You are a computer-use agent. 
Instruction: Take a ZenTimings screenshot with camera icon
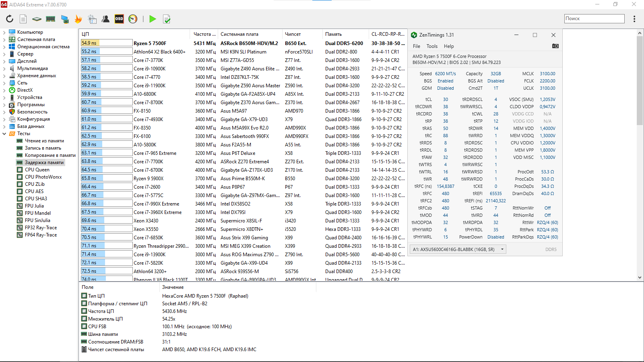[555, 46]
